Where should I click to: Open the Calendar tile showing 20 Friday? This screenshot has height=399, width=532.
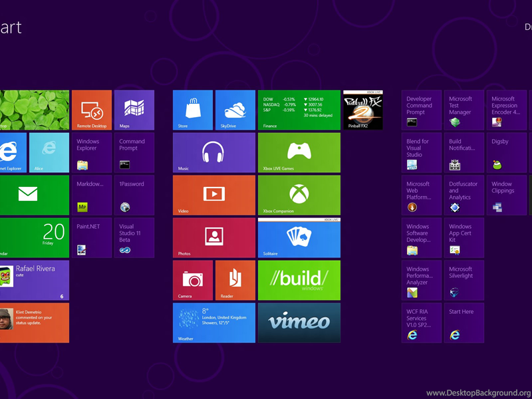(35, 238)
